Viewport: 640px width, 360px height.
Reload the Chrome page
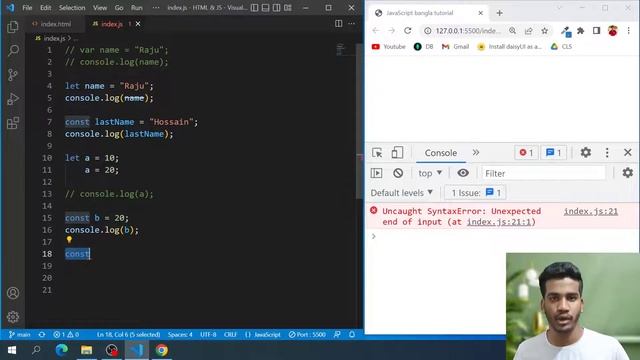pyautogui.click(x=407, y=31)
